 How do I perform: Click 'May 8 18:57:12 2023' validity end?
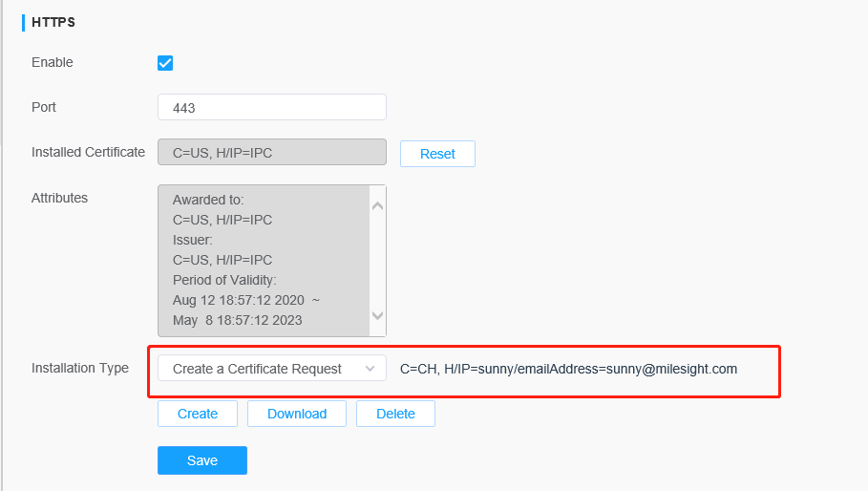(x=238, y=320)
